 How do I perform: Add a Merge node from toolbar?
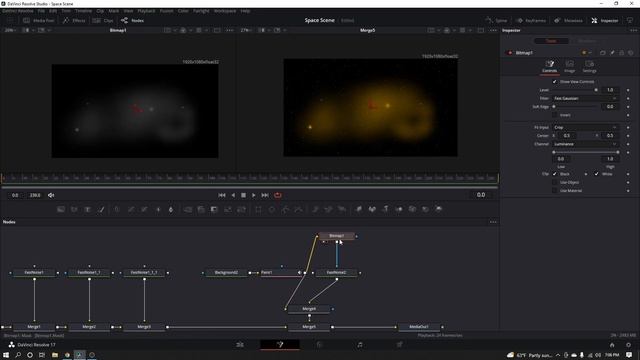click(x=188, y=209)
